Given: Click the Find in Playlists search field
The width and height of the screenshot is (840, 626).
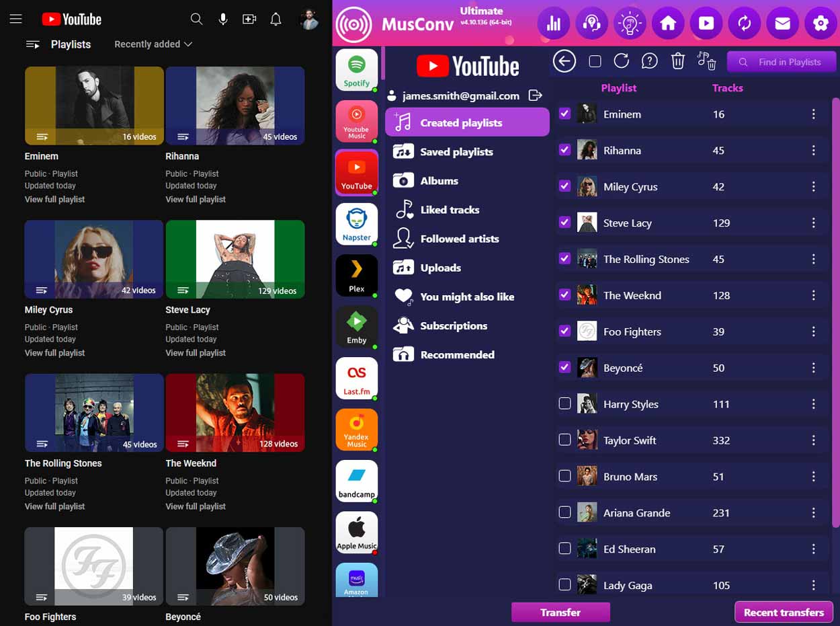Looking at the screenshot, I should 782,62.
